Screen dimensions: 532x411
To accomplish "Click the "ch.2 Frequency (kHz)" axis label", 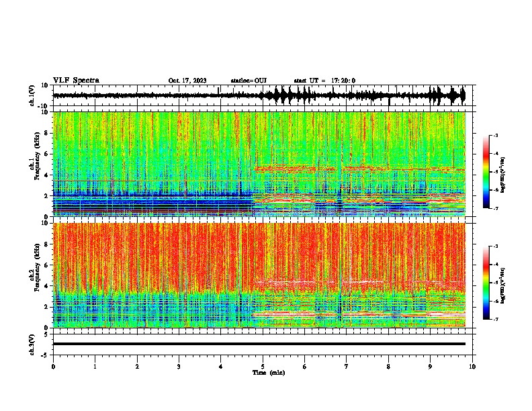I will click(34, 267).
